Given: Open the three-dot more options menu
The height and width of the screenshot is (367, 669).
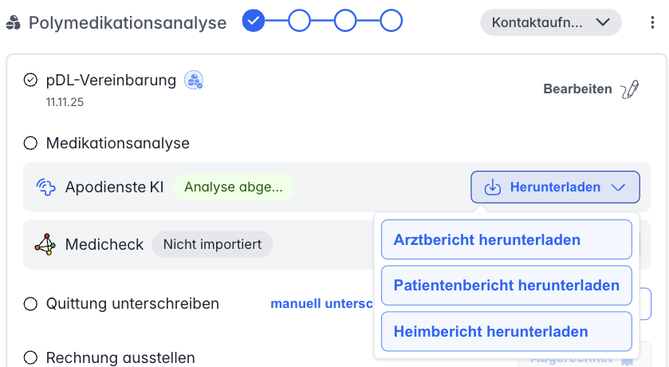Looking at the screenshot, I should click(652, 22).
